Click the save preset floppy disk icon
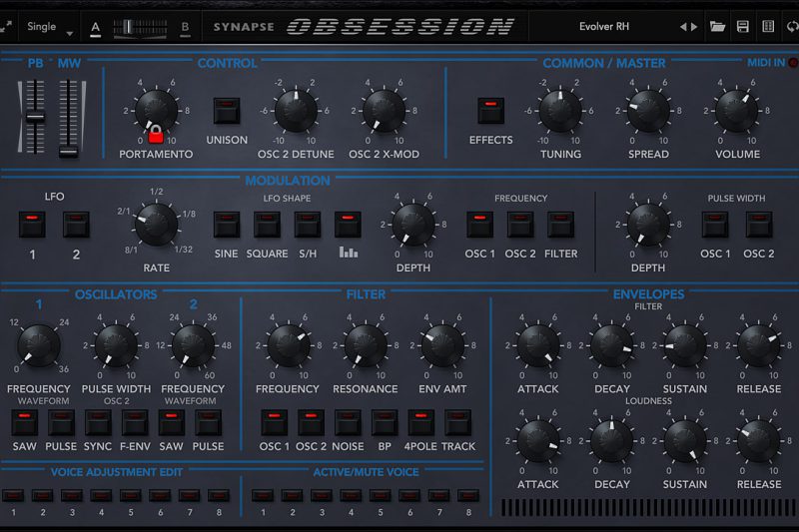This screenshot has height=532, width=799. click(742, 26)
